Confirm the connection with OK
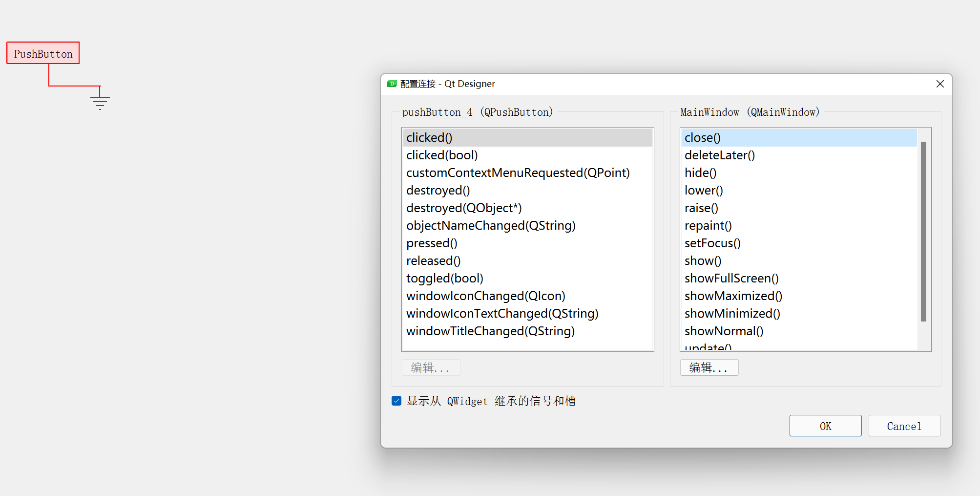 [x=825, y=426]
